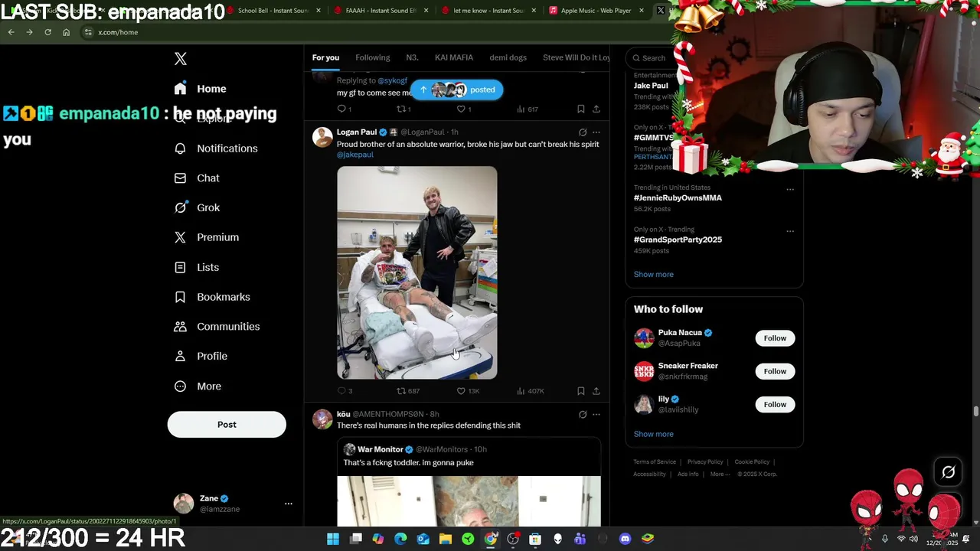This screenshot has height=551, width=980.
Task: Open more options for #JennieRubyOwnsMMA trend
Action: click(x=790, y=189)
